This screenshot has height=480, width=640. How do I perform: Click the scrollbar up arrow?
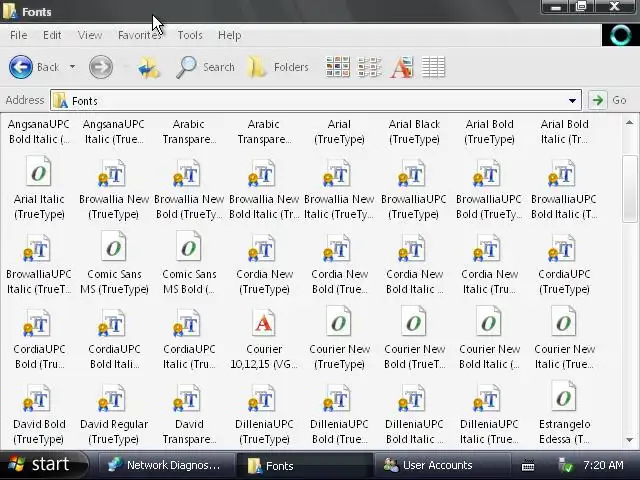click(x=629, y=122)
